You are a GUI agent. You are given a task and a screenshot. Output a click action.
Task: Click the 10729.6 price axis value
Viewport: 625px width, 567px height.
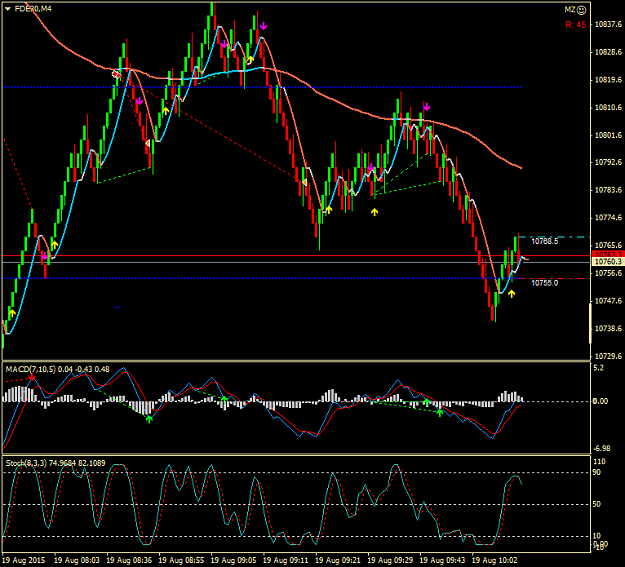(608, 356)
